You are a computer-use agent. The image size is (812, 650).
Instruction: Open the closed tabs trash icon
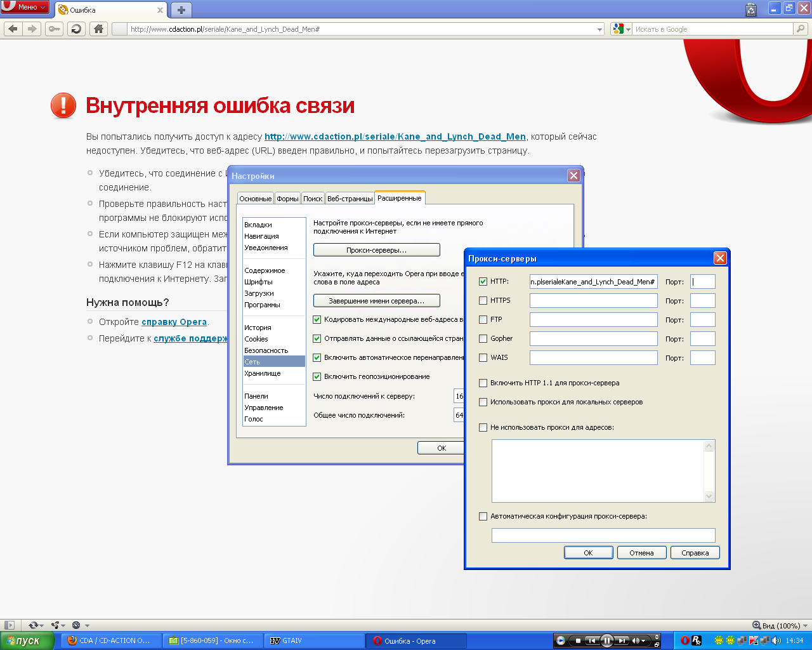click(751, 10)
